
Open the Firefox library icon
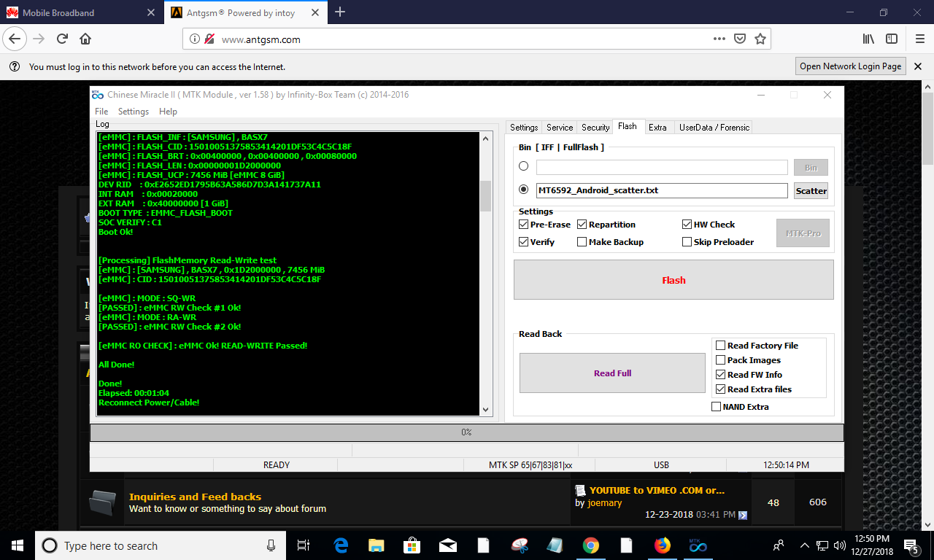tap(868, 39)
